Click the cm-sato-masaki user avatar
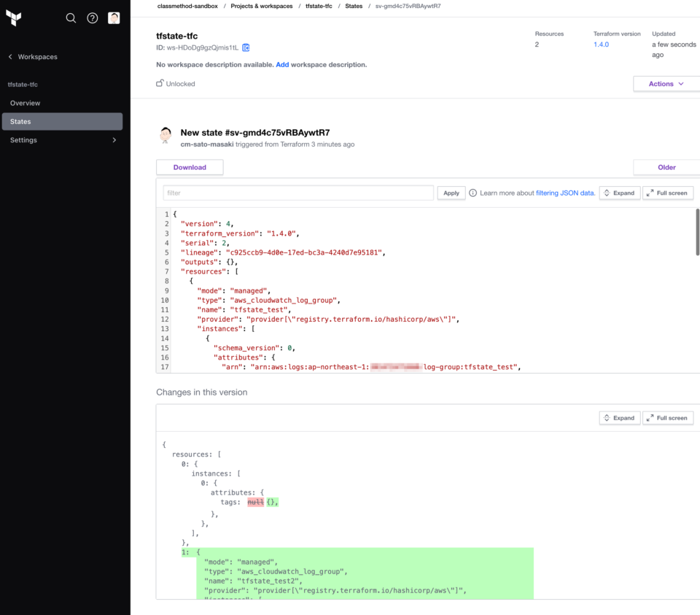This screenshot has width=700, height=615. [166, 135]
